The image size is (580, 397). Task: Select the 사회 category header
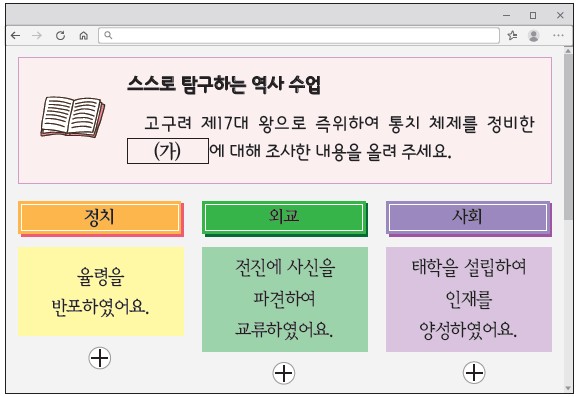click(x=469, y=218)
